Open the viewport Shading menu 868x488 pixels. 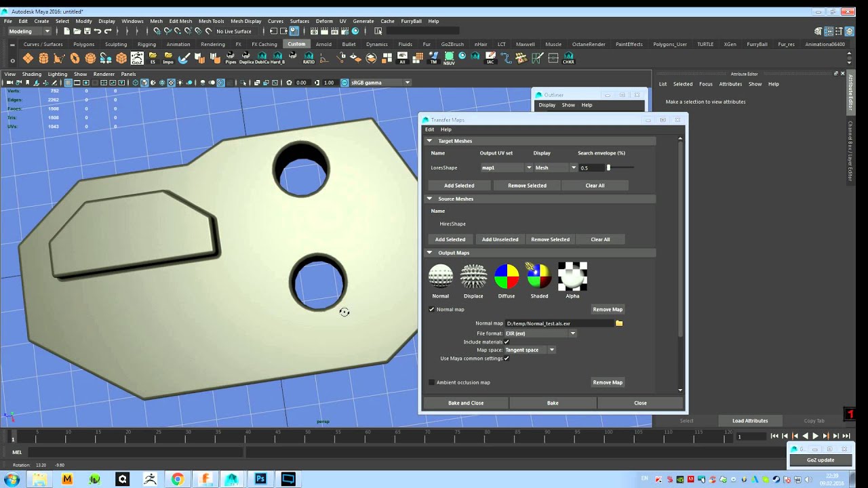point(32,74)
